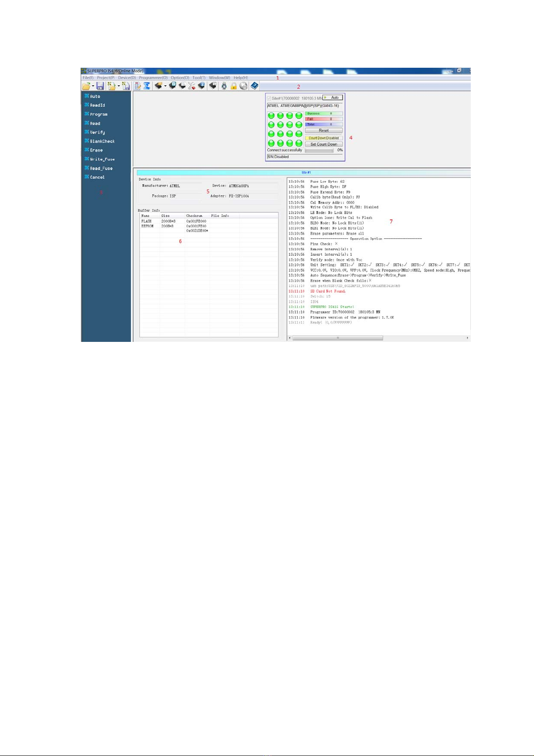Click the yellow Count Down Disabled field
534x756 pixels.
point(324,138)
